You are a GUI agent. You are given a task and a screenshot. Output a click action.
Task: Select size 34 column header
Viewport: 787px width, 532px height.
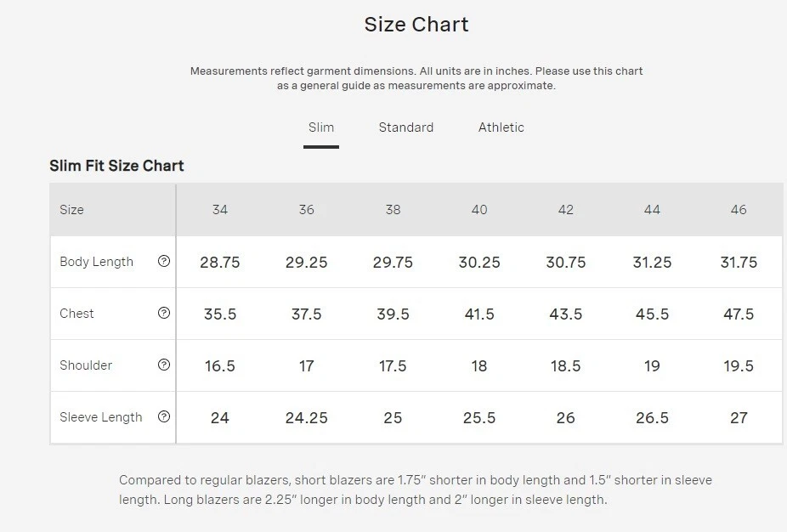pyautogui.click(x=220, y=209)
